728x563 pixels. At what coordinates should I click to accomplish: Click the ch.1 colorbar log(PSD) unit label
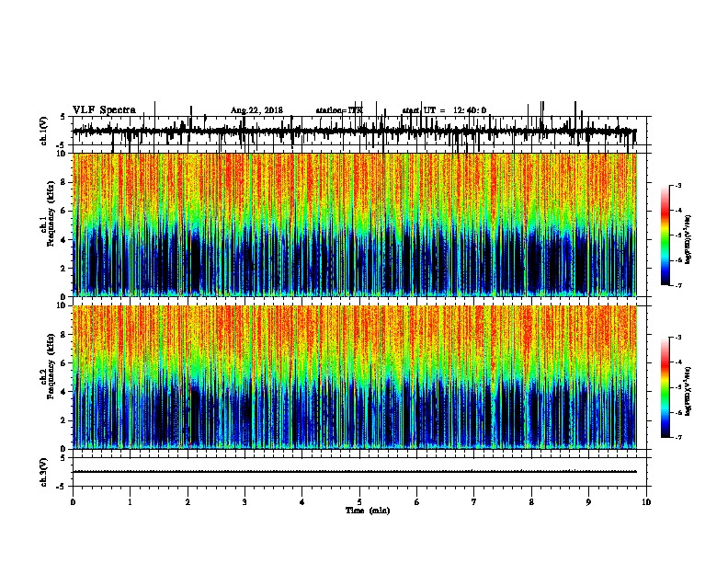(x=688, y=240)
